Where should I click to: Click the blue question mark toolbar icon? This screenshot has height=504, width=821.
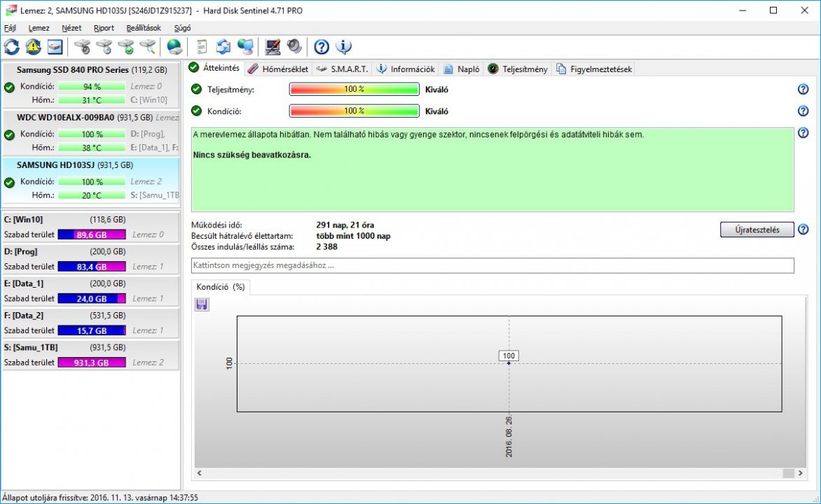tap(322, 47)
